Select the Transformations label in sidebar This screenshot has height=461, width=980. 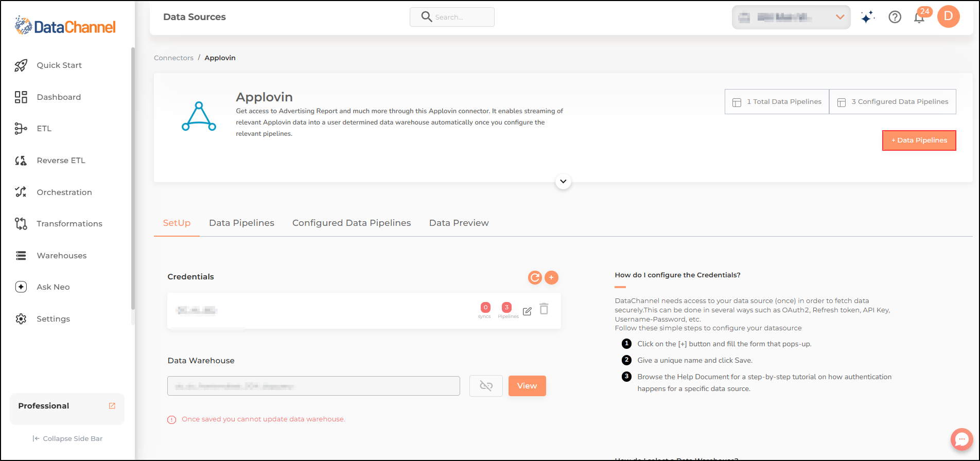point(69,224)
